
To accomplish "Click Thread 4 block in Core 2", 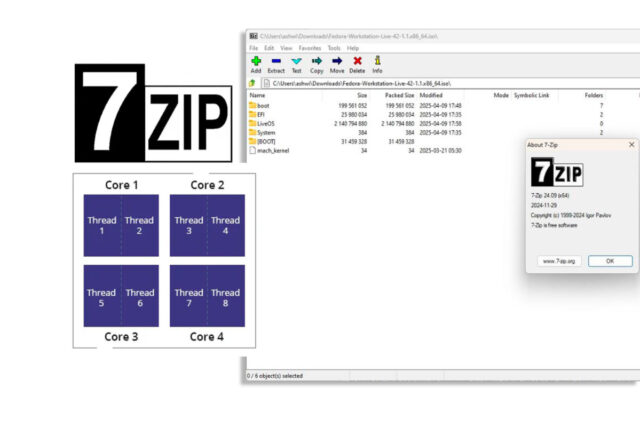I will (226, 225).
